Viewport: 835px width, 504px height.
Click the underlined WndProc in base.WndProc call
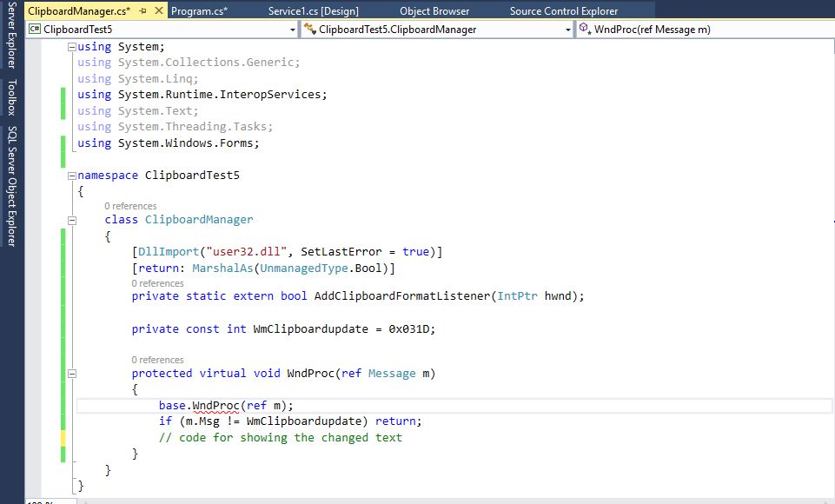tap(215, 406)
